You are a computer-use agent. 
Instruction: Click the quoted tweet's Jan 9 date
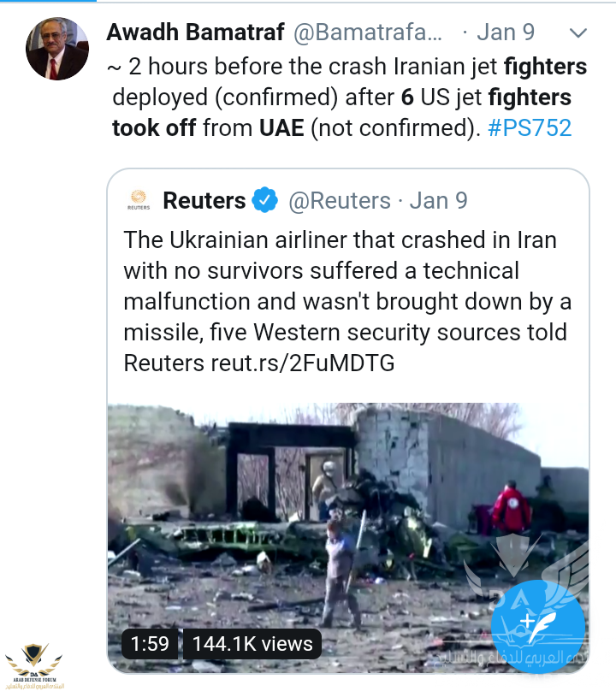click(x=439, y=201)
